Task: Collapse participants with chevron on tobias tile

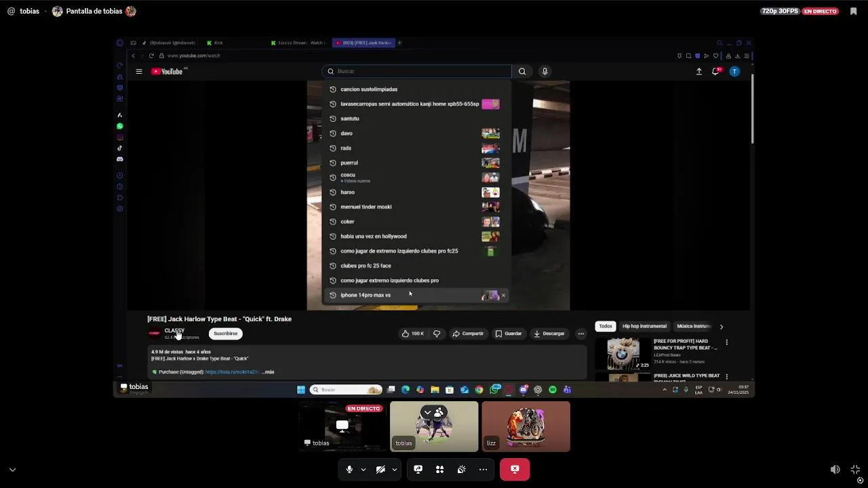Action: [x=427, y=412]
